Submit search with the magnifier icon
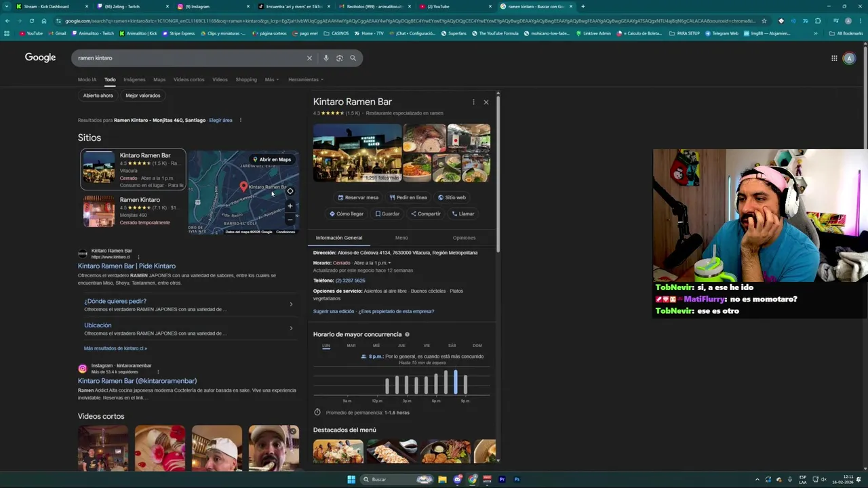The height and width of the screenshot is (488, 868). point(353,58)
